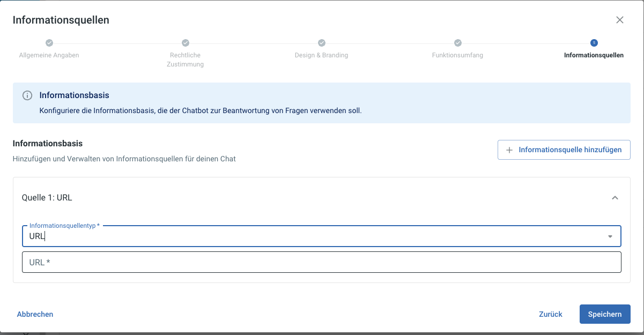Click the Design & Branding step checkmark icon
Viewport: 644px width, 335px height.
(322, 43)
